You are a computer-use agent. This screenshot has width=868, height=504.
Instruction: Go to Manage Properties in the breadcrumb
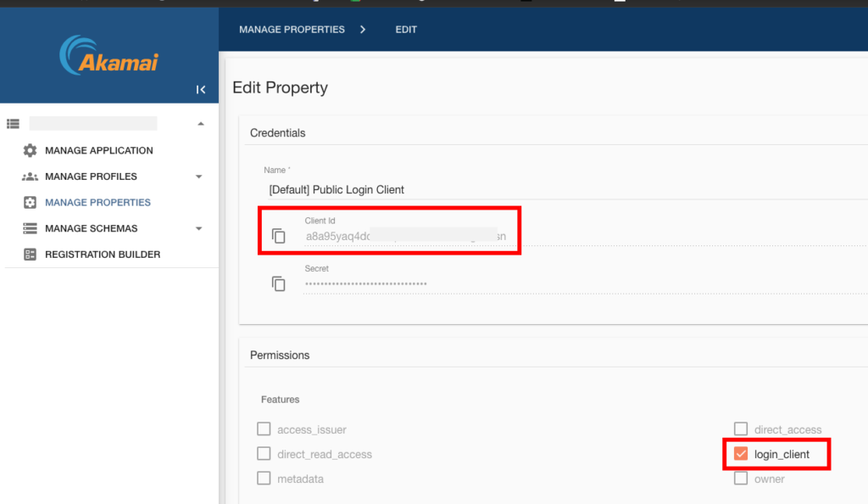click(292, 29)
